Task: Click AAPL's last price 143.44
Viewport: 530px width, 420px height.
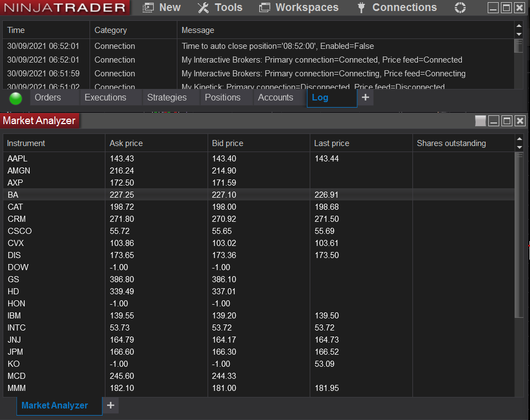Action: pyautogui.click(x=327, y=159)
